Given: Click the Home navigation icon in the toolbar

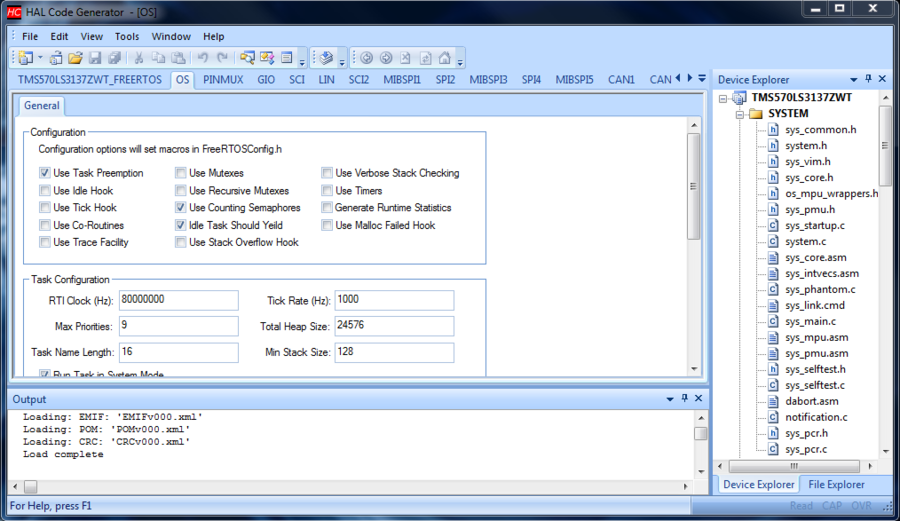Looking at the screenshot, I should pyautogui.click(x=444, y=58).
